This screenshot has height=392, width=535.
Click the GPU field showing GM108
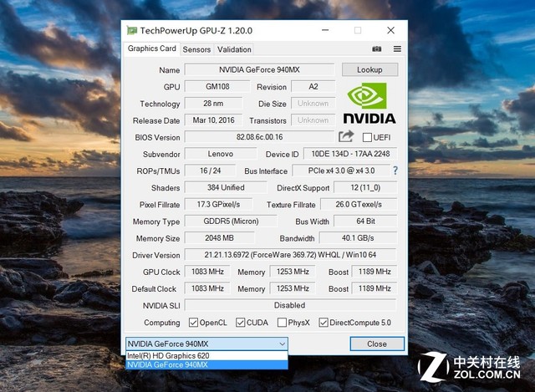(217, 86)
